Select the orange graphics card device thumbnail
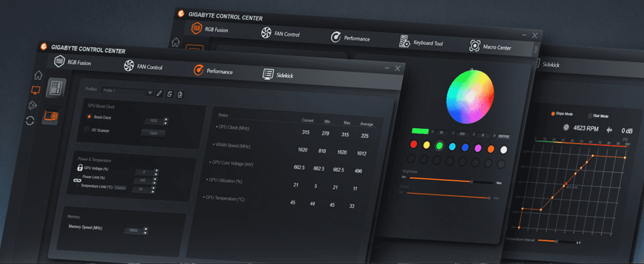Screen dimensions: 644x264 52,117
